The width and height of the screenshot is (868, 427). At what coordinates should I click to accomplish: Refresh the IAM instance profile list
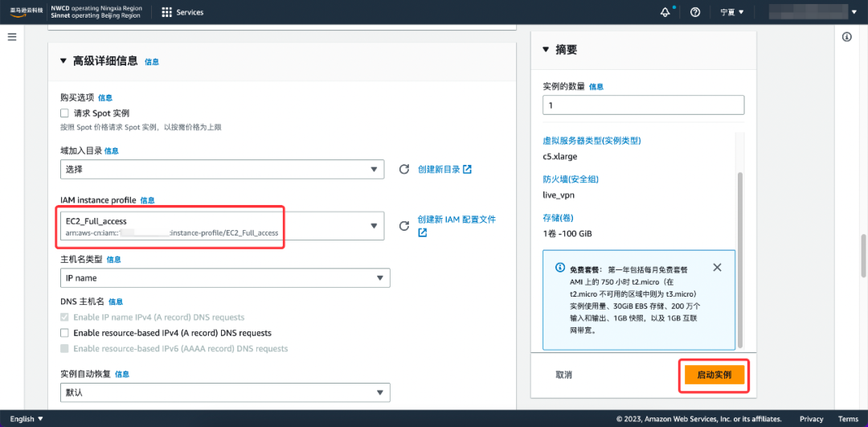coord(404,225)
